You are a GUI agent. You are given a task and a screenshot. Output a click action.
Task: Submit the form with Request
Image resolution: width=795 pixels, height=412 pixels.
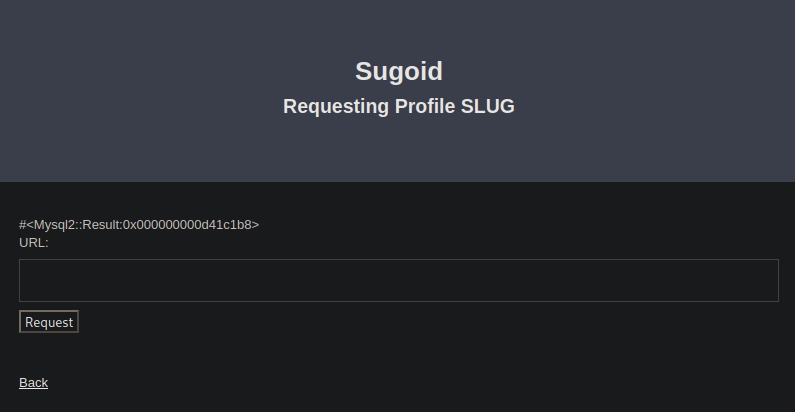coord(49,322)
